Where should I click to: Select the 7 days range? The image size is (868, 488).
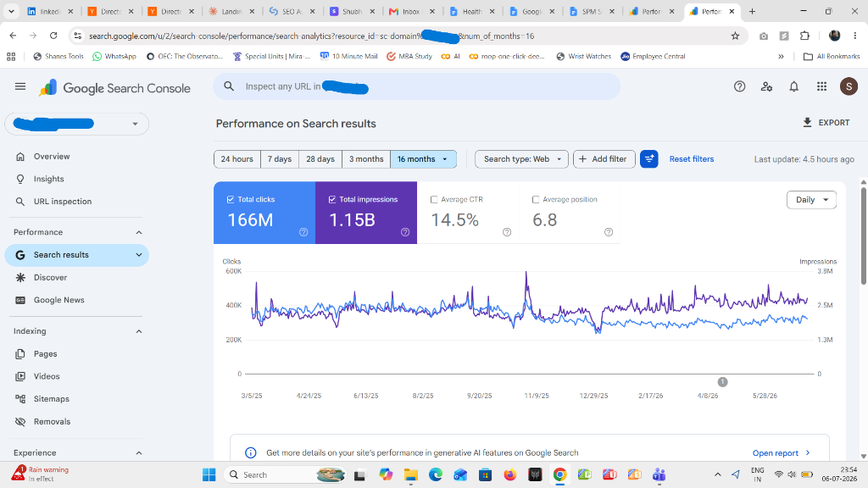coord(280,158)
